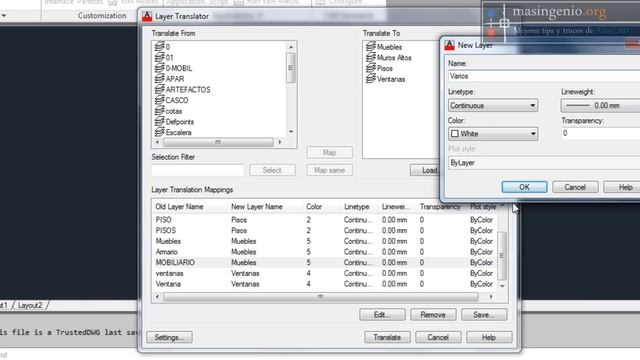Click the Edit button for mappings
Screen dimensions: 640x360
click(382, 315)
